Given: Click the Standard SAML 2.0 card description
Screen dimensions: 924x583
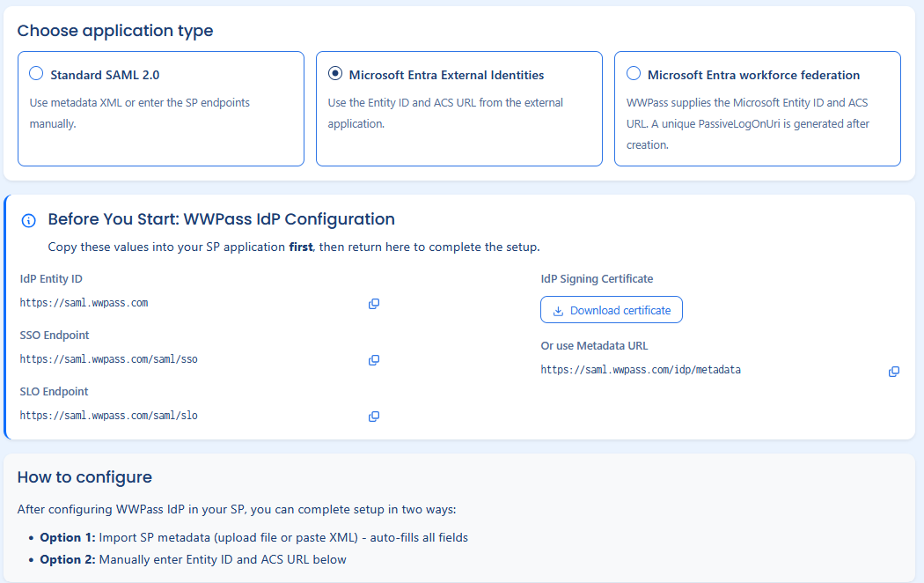Looking at the screenshot, I should tap(140, 114).
